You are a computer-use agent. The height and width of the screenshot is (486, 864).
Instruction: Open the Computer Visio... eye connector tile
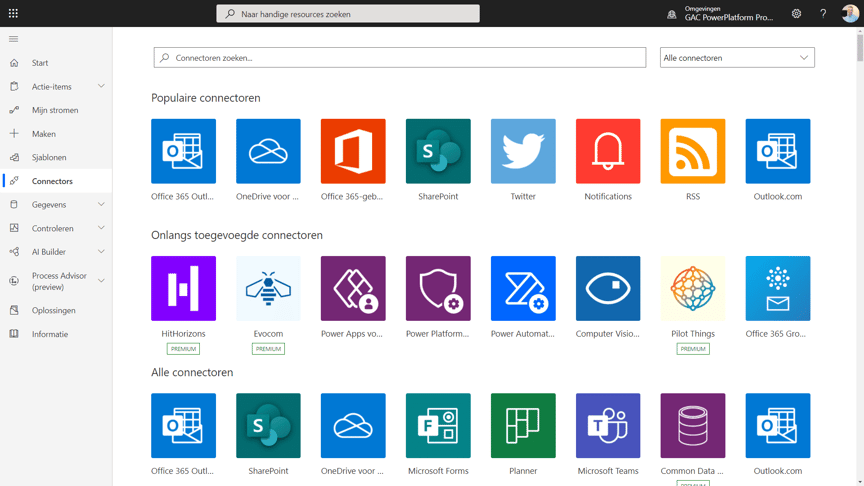(x=608, y=288)
